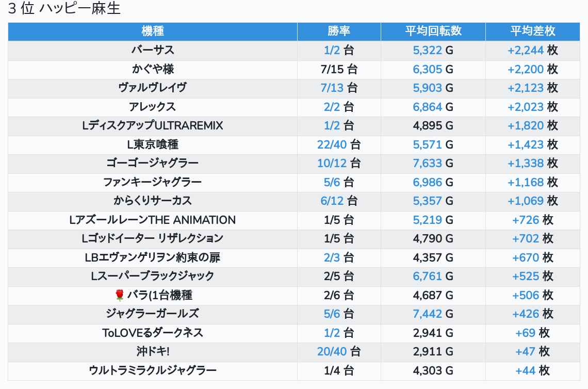Click the rose icon beside バラ(1台機種
This screenshot has width=588, height=389.
[119, 295]
